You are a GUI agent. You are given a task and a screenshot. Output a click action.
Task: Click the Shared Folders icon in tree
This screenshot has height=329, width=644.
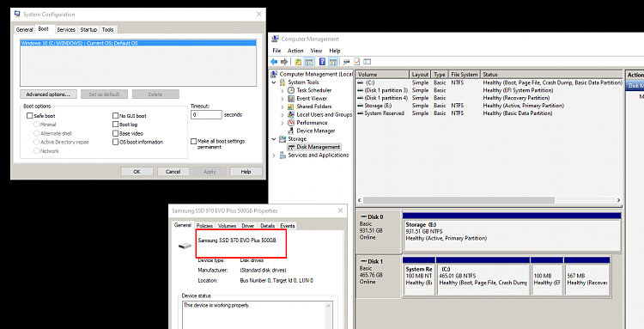point(291,107)
